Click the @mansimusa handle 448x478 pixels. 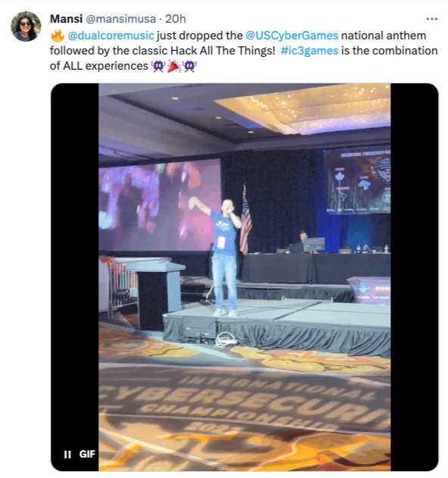click(121, 19)
